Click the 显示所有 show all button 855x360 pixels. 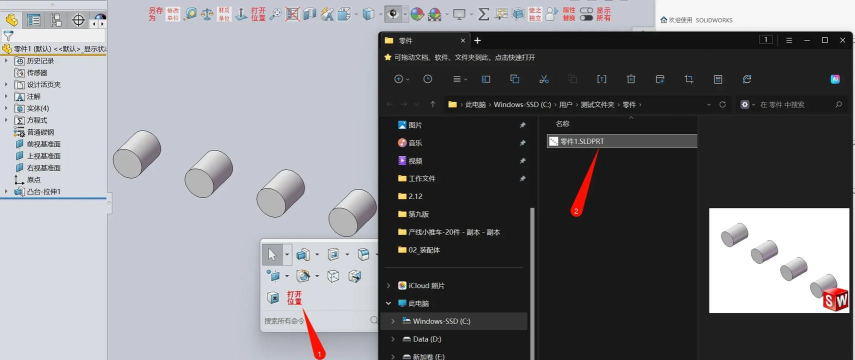click(604, 14)
